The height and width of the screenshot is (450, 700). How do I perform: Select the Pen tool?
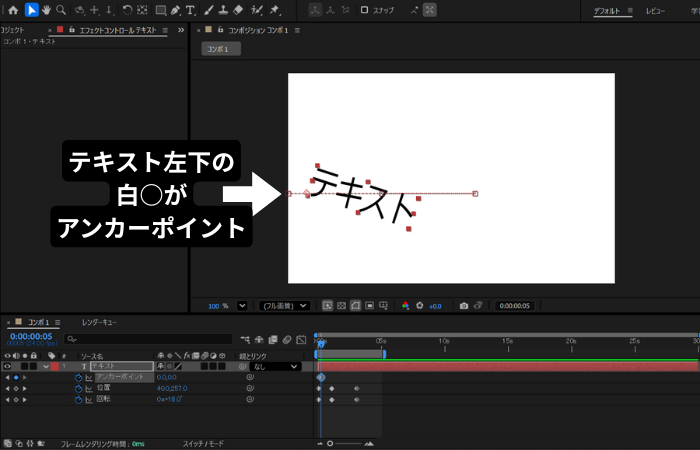[x=175, y=10]
